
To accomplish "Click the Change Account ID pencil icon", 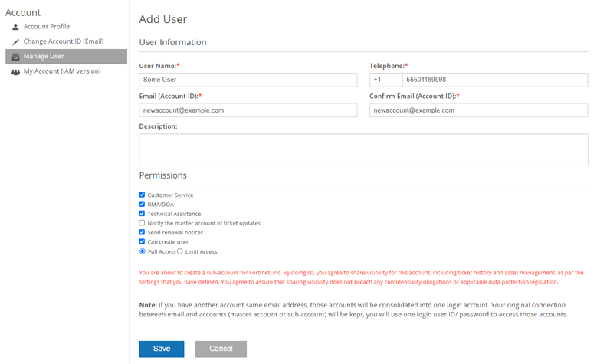I will (15, 41).
